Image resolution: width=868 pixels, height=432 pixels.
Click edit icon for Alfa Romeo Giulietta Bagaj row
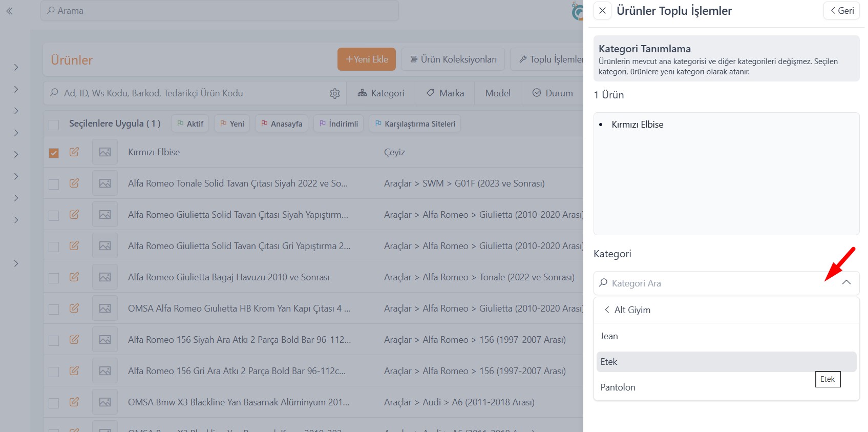pyautogui.click(x=74, y=277)
